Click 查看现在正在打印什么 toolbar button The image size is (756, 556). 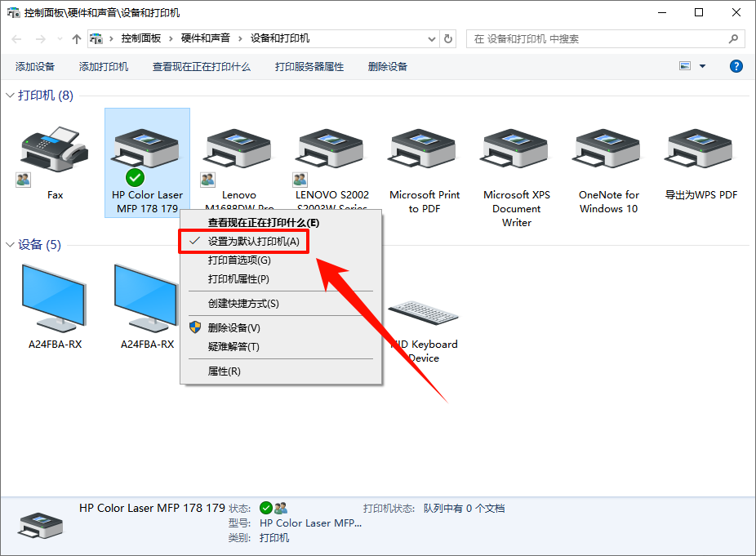[x=202, y=67]
